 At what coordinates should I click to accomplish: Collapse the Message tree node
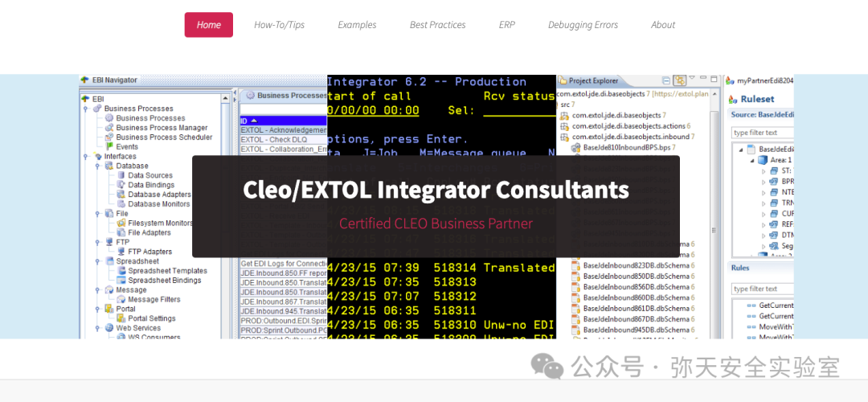click(97, 289)
